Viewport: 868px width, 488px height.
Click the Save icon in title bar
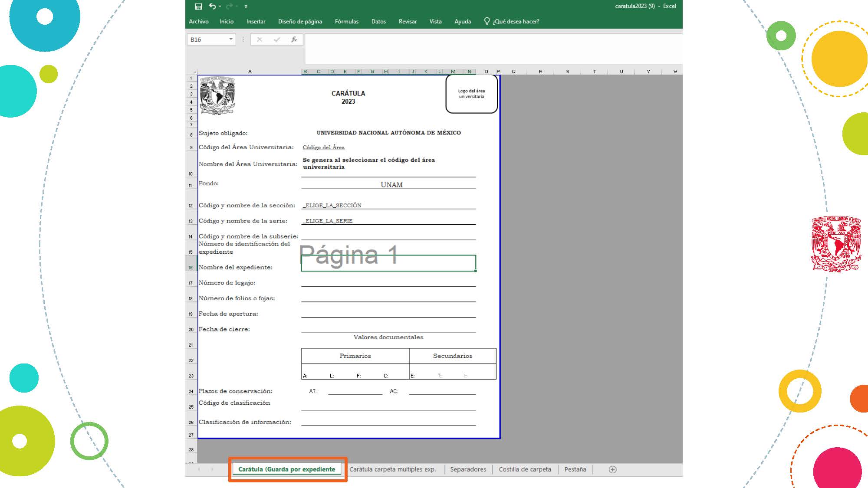click(x=198, y=6)
